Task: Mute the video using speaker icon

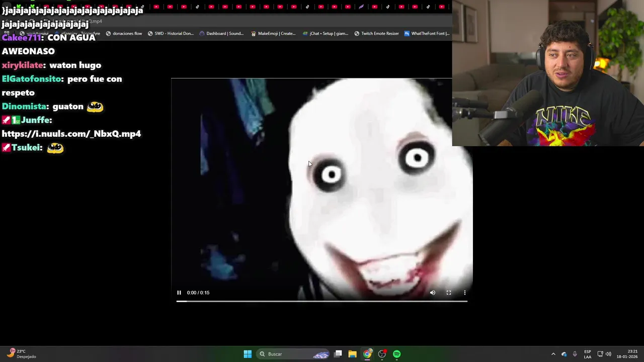Action: tap(433, 293)
